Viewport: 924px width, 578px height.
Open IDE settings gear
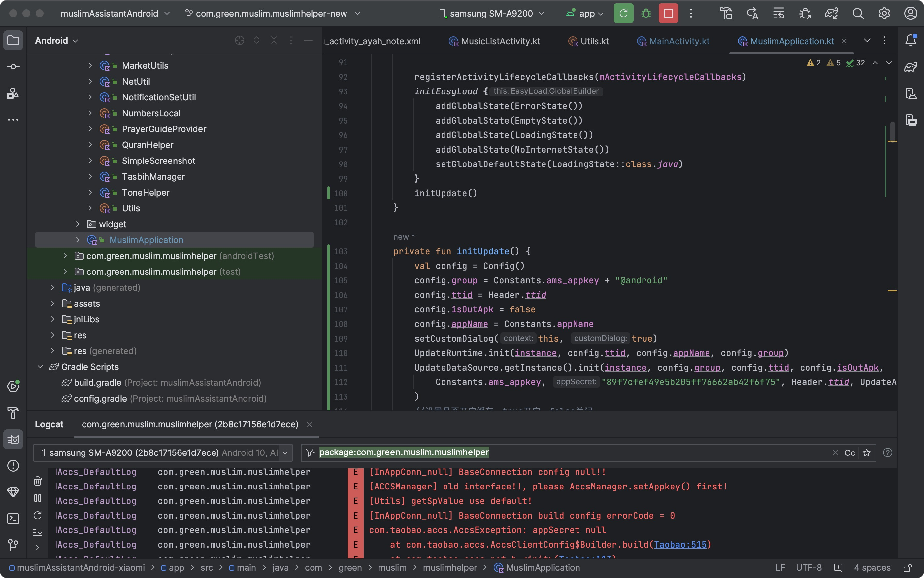(x=884, y=14)
